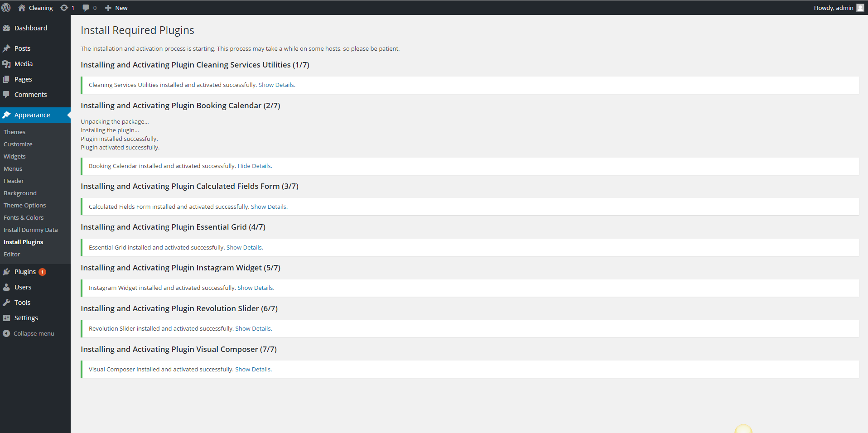The height and width of the screenshot is (433, 868).
Task: Show Details for Instagram Widget
Action: click(x=255, y=288)
